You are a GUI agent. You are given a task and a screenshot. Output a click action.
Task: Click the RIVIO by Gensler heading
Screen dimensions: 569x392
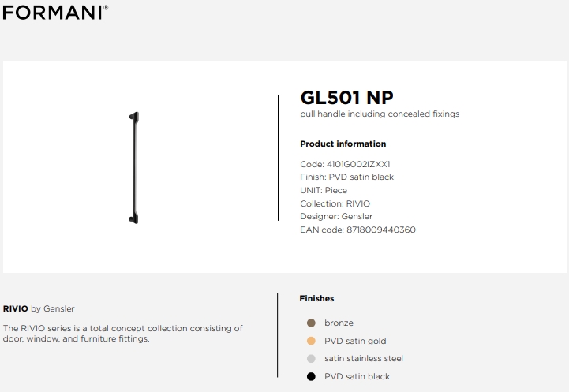[39, 308]
